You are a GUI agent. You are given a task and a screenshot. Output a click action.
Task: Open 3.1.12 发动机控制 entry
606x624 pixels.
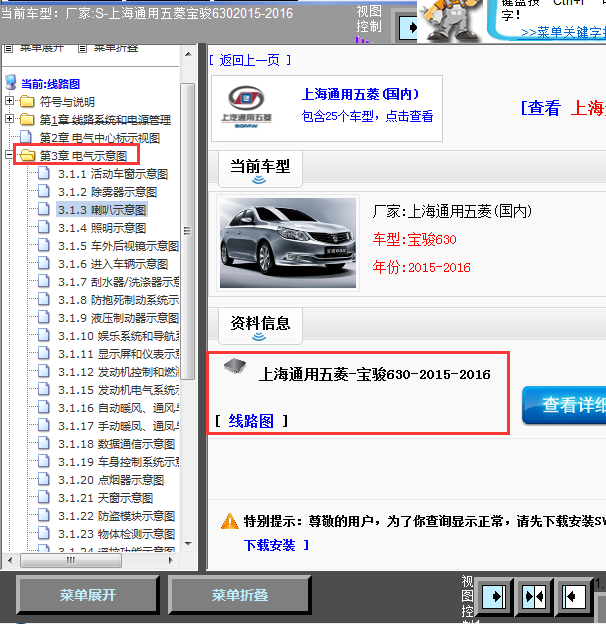pos(119,372)
